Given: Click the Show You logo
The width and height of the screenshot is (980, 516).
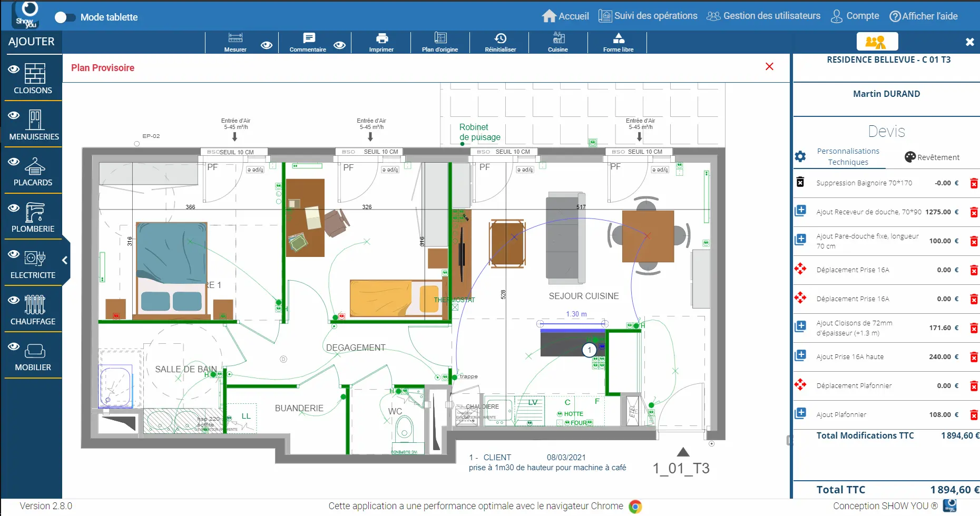Looking at the screenshot, I should [26, 15].
